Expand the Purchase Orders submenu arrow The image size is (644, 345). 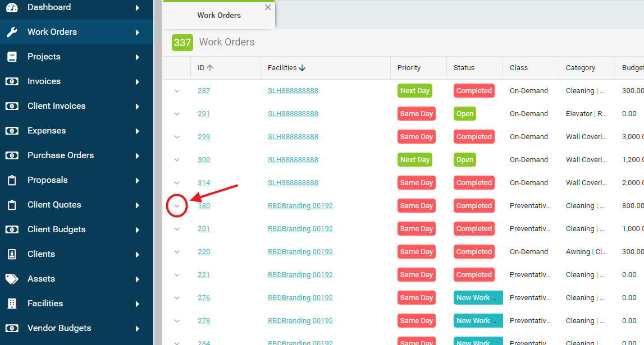coord(138,155)
